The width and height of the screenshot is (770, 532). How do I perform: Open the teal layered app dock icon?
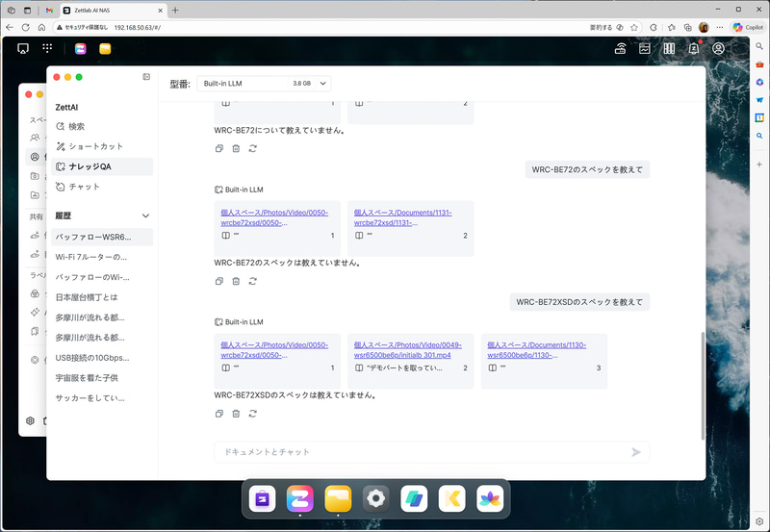pyautogui.click(x=414, y=498)
